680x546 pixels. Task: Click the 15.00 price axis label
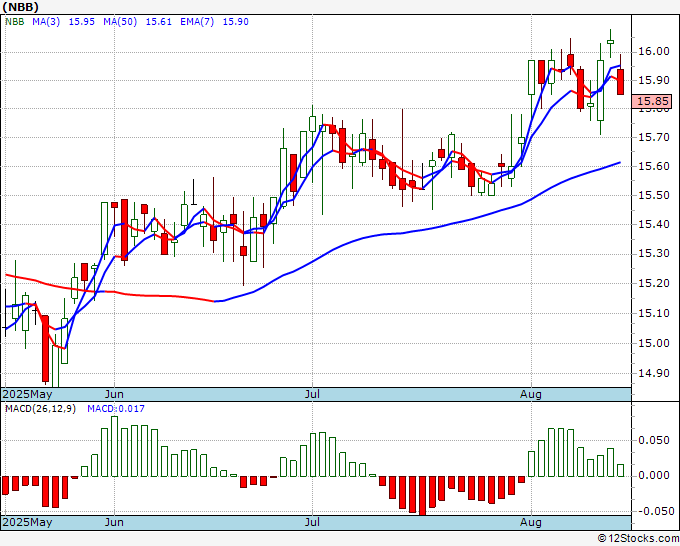click(x=654, y=343)
